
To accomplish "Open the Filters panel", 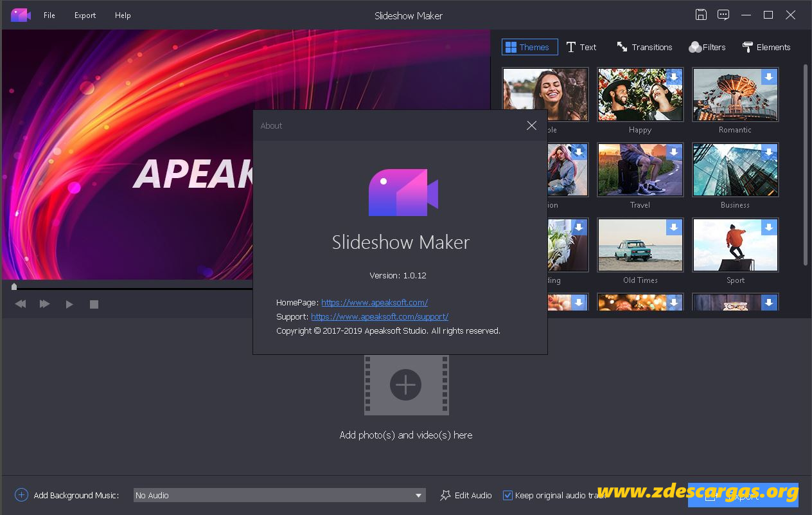I will (707, 46).
